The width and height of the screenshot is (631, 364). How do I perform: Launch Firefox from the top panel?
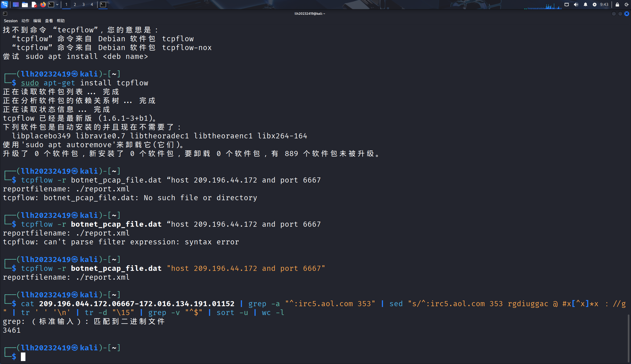(43, 5)
